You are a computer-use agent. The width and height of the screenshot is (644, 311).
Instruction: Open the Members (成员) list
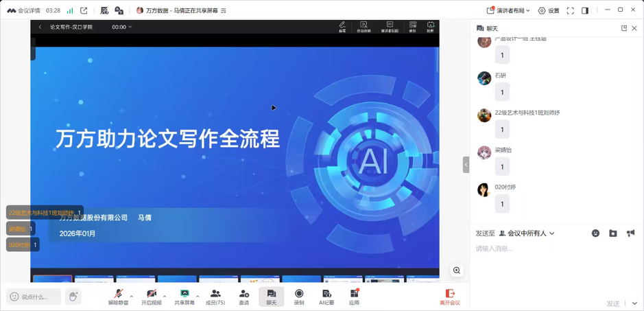pyautogui.click(x=215, y=297)
